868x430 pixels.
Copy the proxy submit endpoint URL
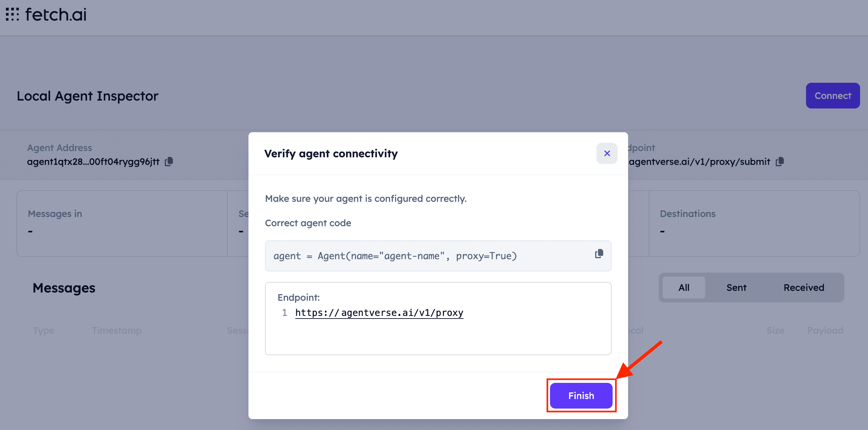(x=780, y=162)
